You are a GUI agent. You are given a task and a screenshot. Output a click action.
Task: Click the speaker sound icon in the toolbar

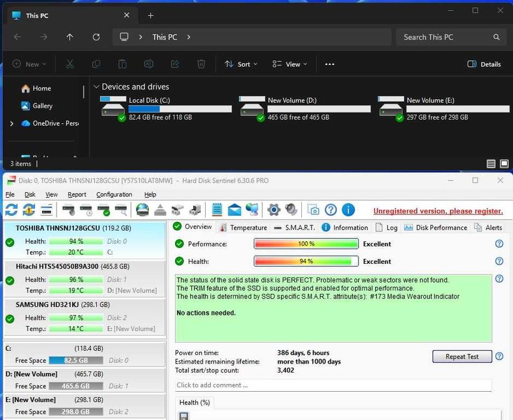[x=292, y=210]
